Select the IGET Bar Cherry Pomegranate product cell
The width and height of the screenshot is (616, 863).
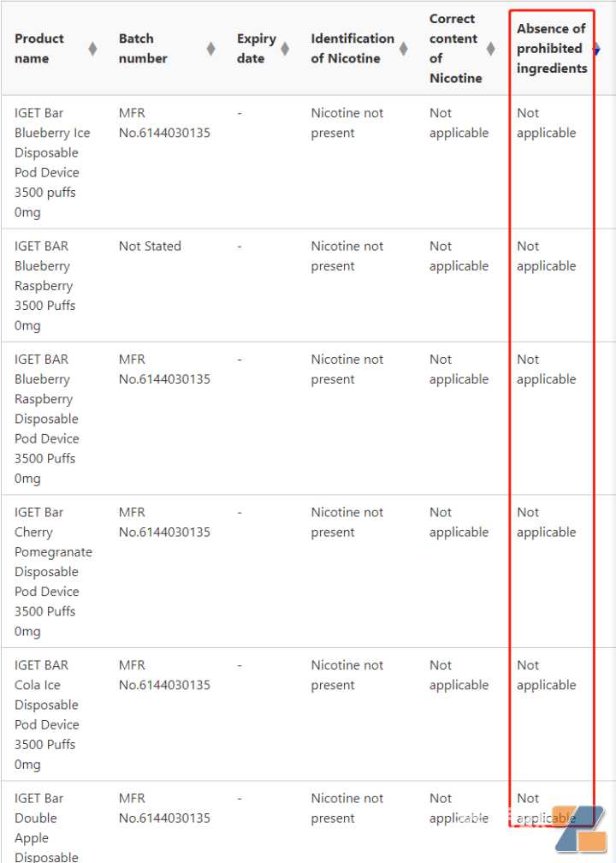52,571
